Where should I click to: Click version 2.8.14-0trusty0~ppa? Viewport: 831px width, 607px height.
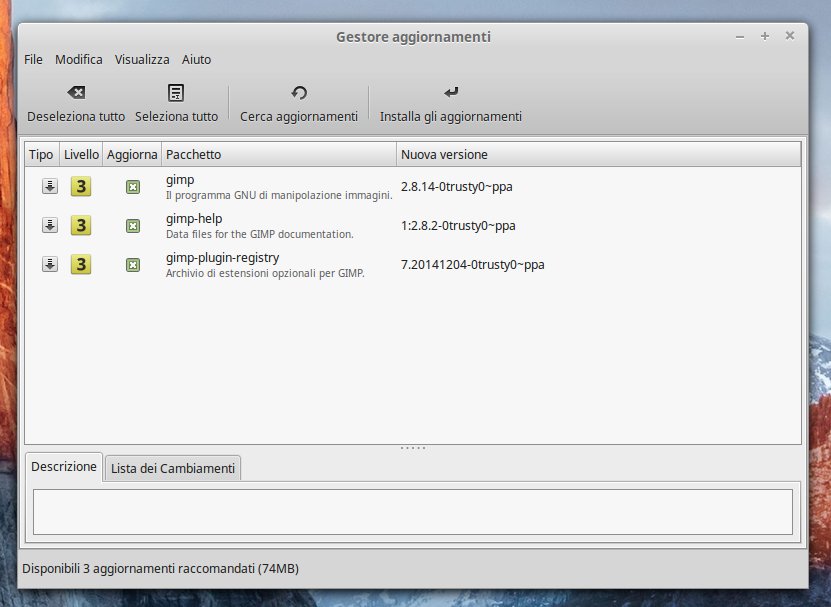click(457, 187)
